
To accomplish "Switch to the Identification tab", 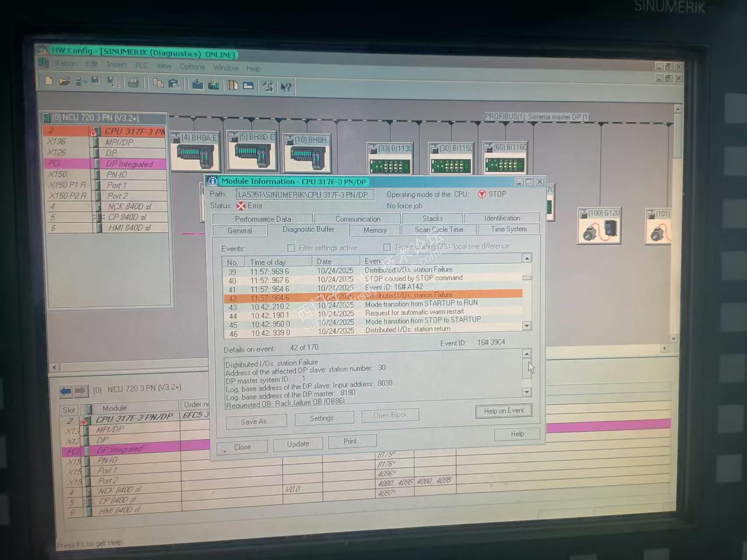I will coord(502,218).
